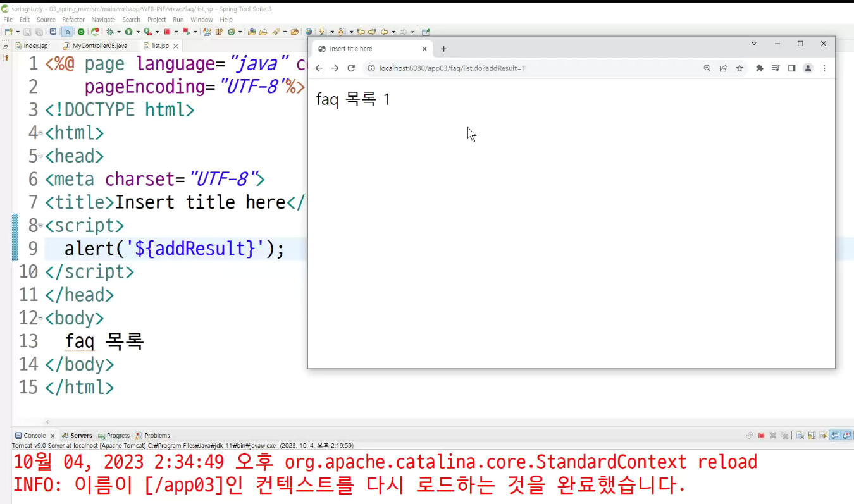854x504 pixels.
Task: Click the 'faq 목록' text on line 13
Action: pyautogui.click(x=104, y=341)
